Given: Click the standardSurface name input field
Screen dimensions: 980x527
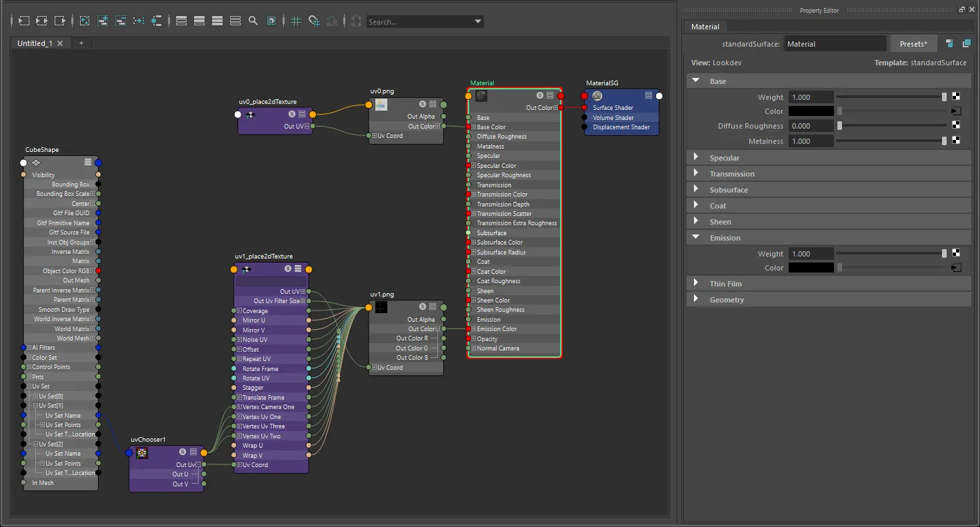Looking at the screenshot, I should point(835,44).
